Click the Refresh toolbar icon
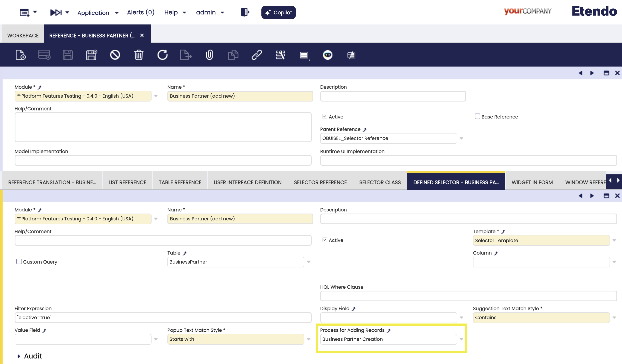Image resolution: width=622 pixels, height=364 pixels. (x=162, y=55)
